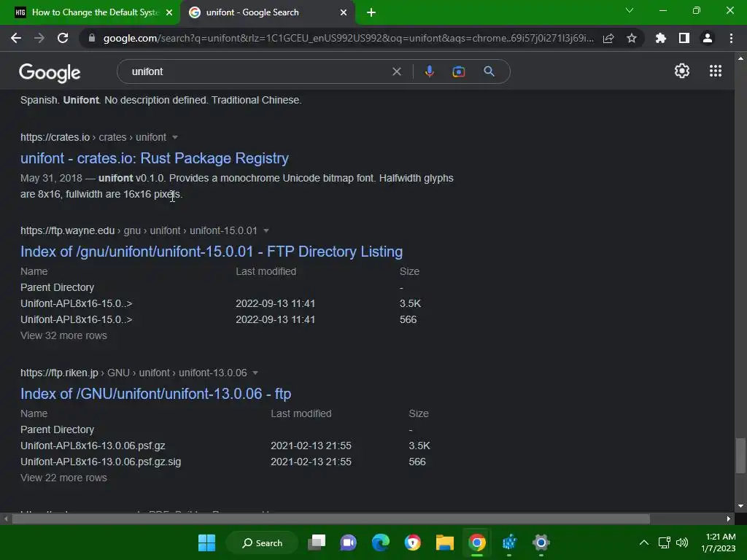Click the Google search input field
This screenshot has width=747, height=560.
(x=258, y=71)
